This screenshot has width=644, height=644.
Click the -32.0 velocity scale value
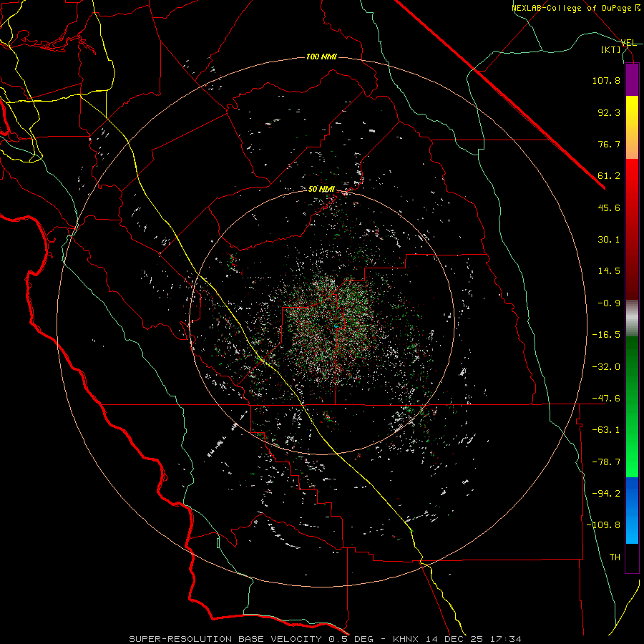pyautogui.click(x=606, y=367)
